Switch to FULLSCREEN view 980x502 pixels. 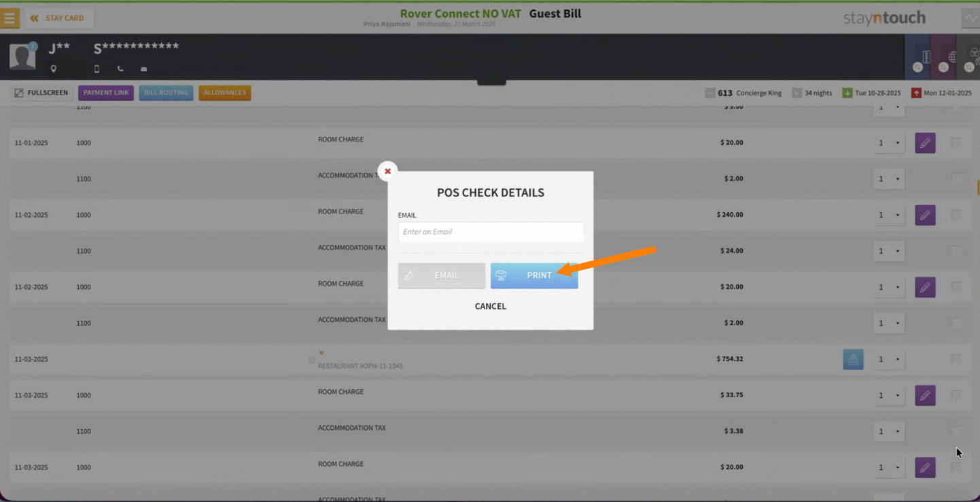click(x=41, y=93)
